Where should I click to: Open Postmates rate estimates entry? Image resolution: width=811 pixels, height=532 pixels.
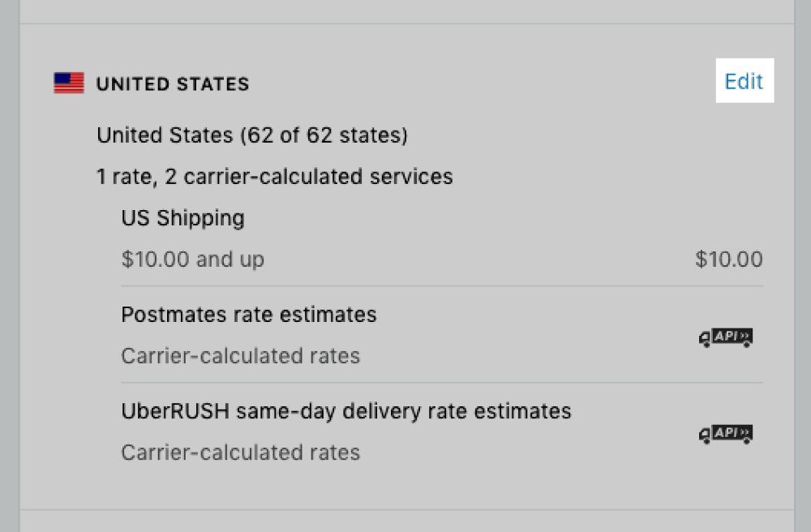[x=249, y=315]
